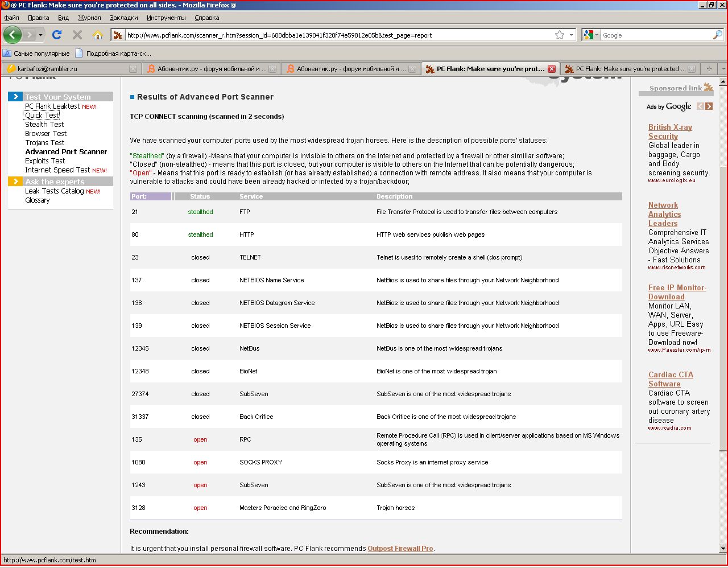Click the Forward navigation arrow

(29, 35)
